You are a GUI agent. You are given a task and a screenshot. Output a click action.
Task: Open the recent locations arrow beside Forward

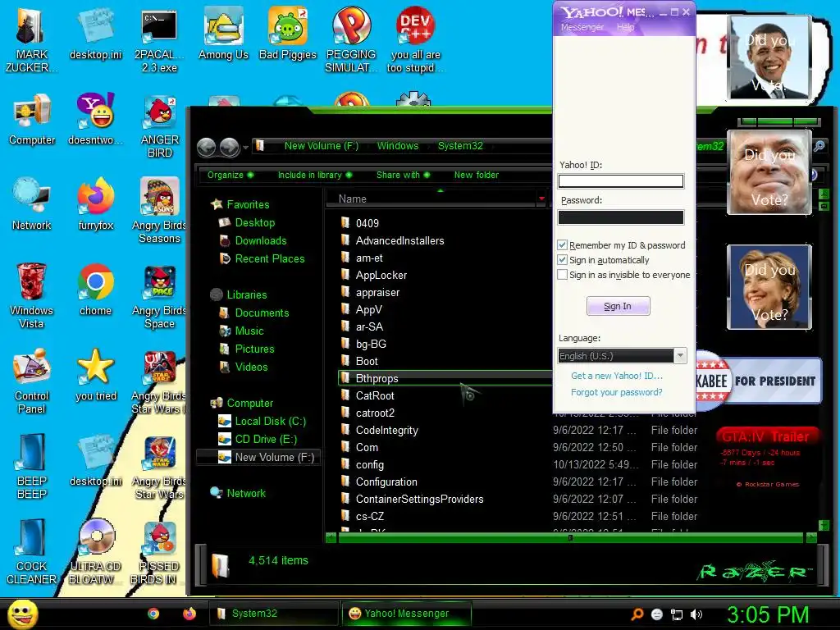245,148
